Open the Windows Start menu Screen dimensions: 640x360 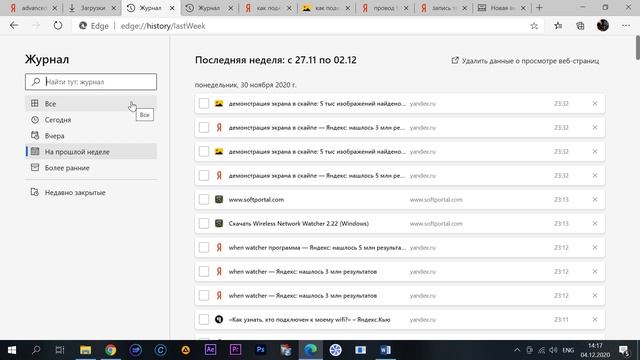click(12, 350)
